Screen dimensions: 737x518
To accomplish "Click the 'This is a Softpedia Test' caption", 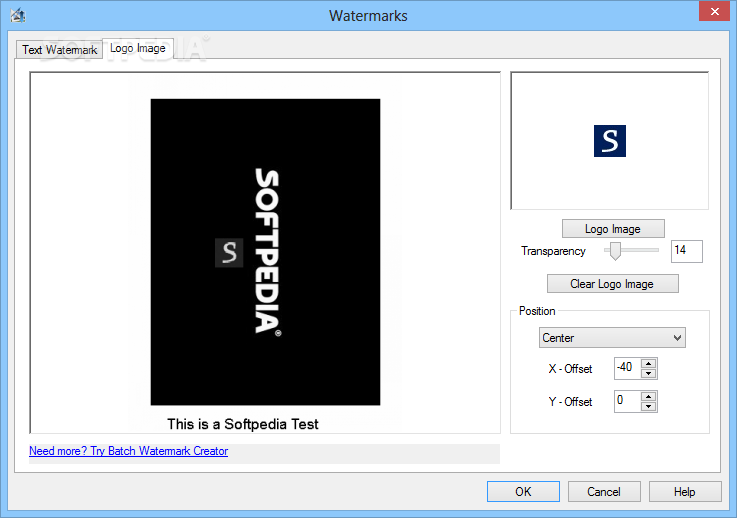I will coord(243,424).
